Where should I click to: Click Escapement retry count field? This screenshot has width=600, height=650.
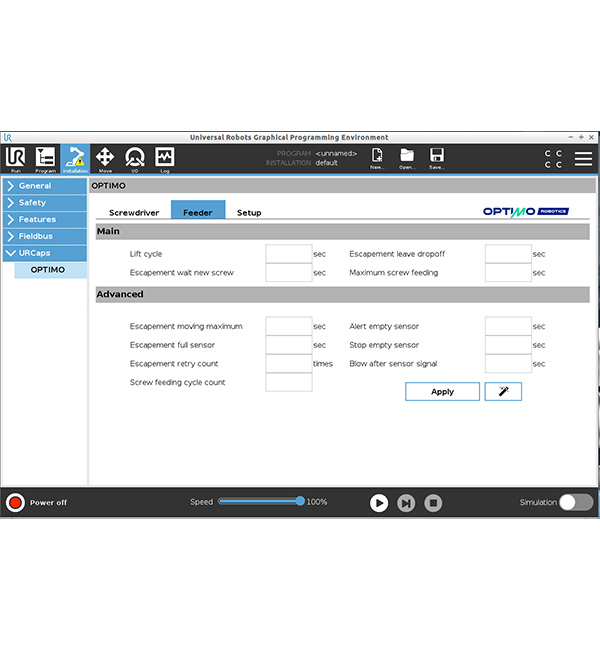pos(289,364)
